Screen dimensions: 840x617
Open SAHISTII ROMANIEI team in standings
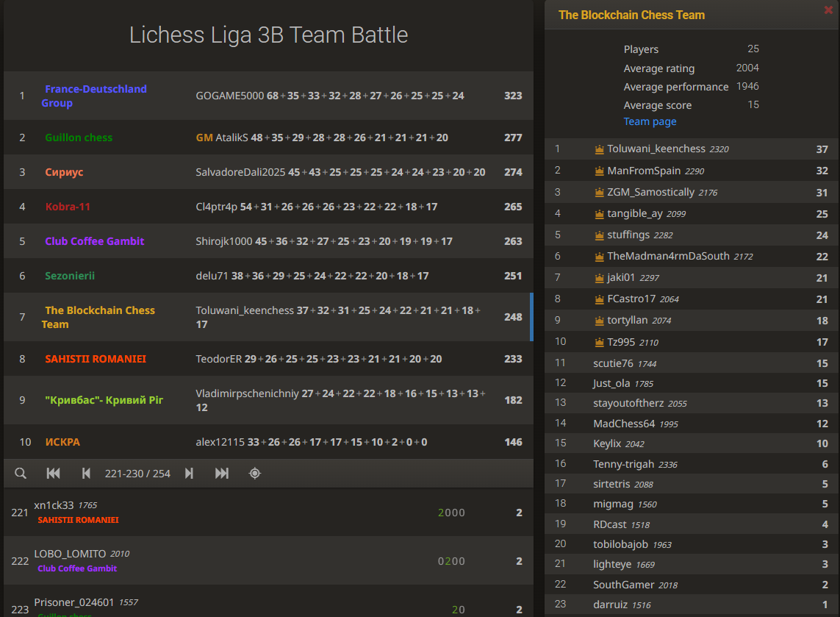tap(96, 359)
